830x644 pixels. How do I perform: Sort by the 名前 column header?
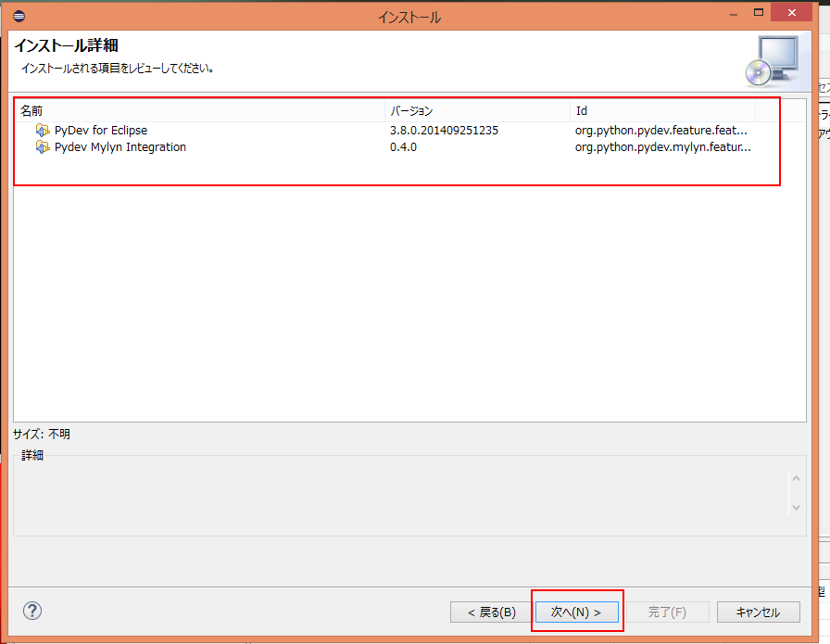199,110
